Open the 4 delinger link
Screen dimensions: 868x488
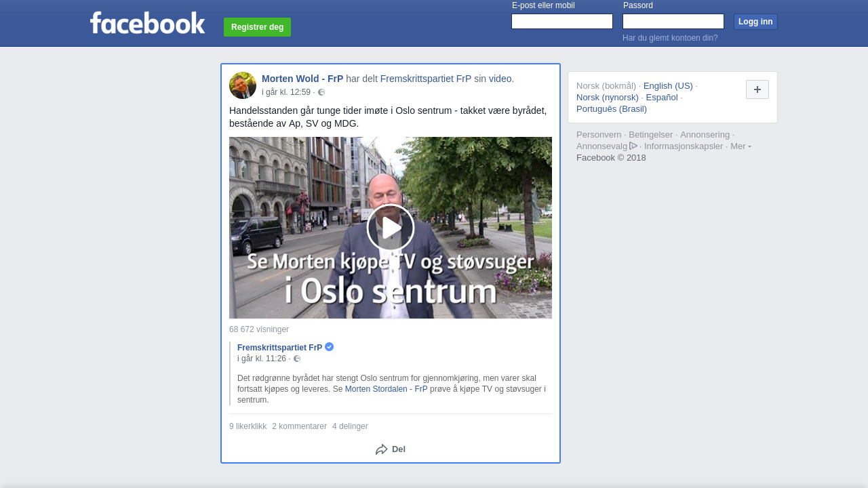tap(350, 426)
